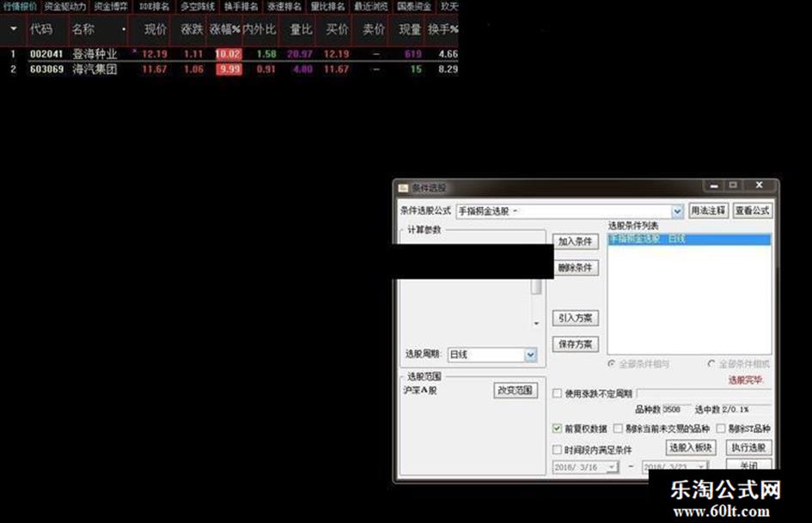
Task: Click the 查看公式 button
Action: (753, 210)
